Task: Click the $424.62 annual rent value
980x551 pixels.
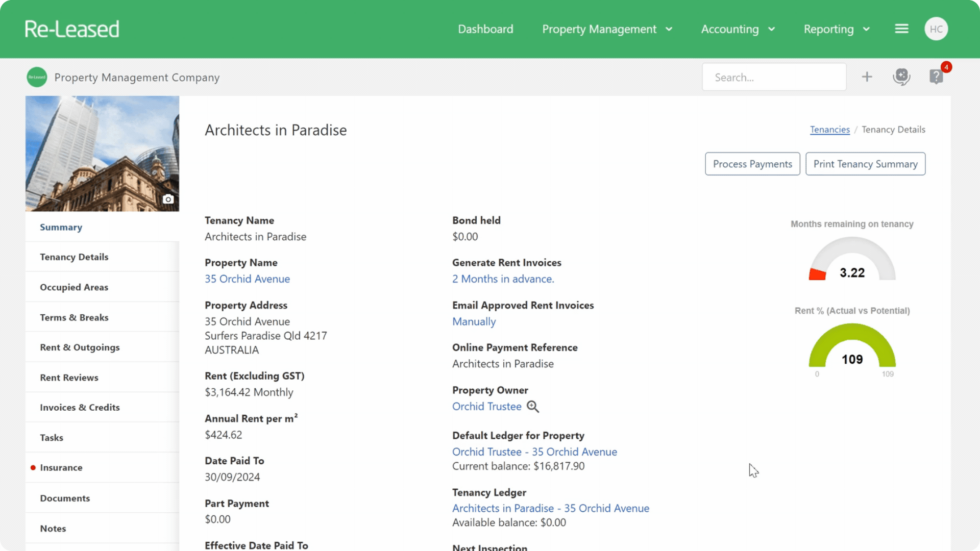Action: [223, 435]
